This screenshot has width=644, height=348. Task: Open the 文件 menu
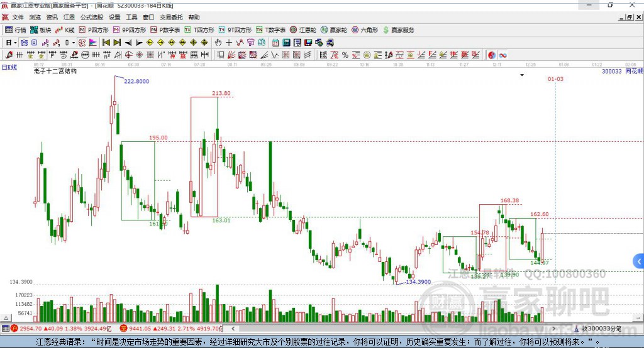click(18, 17)
